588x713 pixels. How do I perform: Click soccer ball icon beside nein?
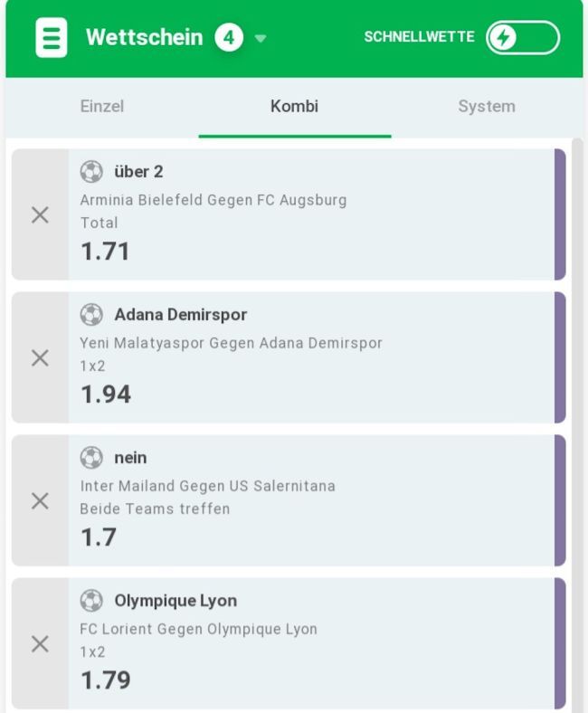pos(91,458)
